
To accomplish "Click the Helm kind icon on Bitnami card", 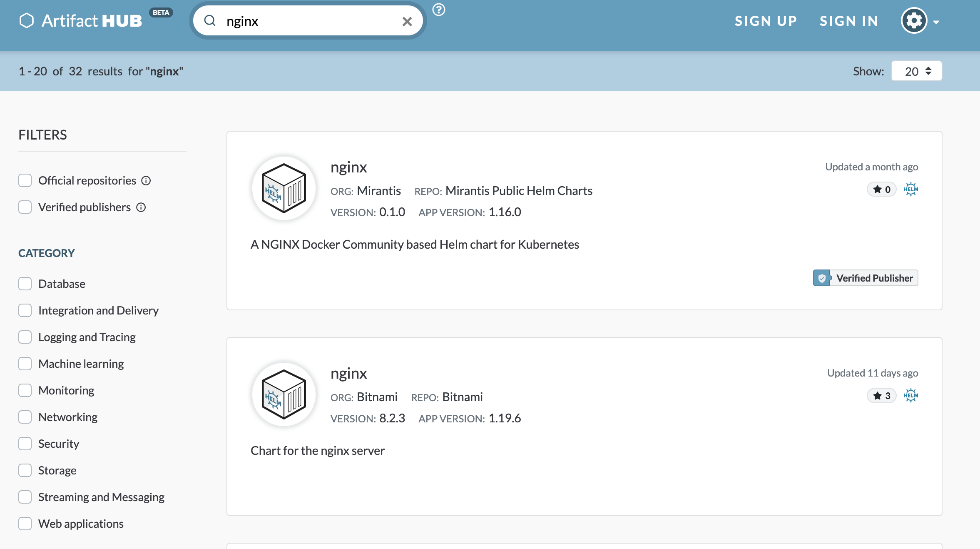I will tap(911, 395).
